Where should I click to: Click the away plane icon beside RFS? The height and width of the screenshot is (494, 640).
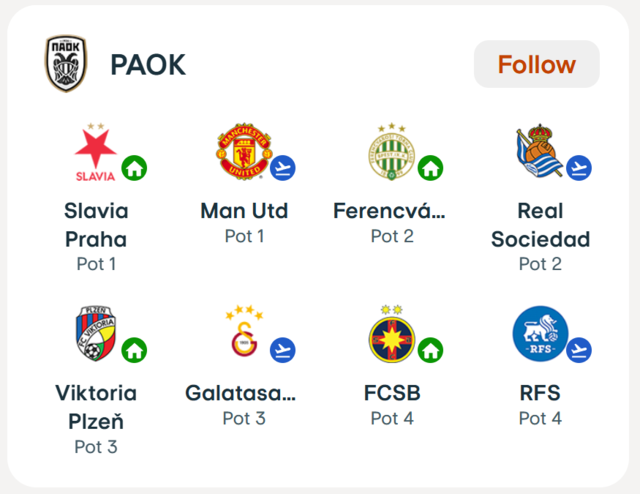579,350
